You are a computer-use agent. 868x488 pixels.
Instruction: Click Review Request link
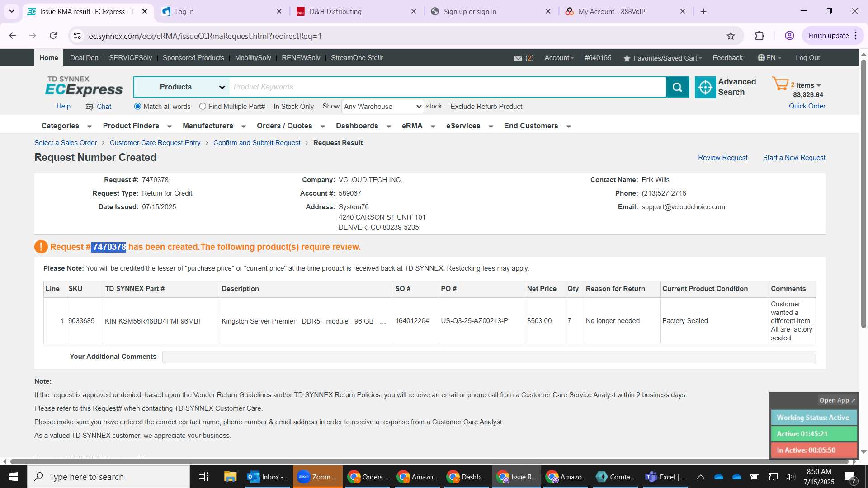tap(722, 158)
